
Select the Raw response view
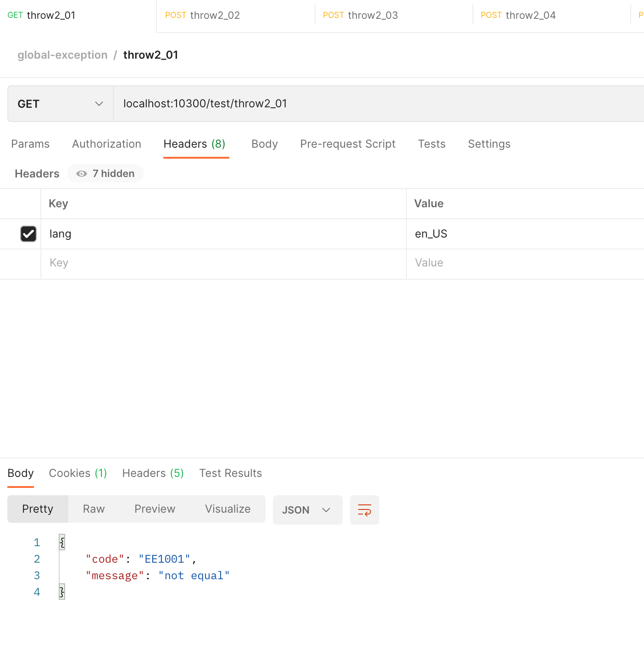(94, 509)
